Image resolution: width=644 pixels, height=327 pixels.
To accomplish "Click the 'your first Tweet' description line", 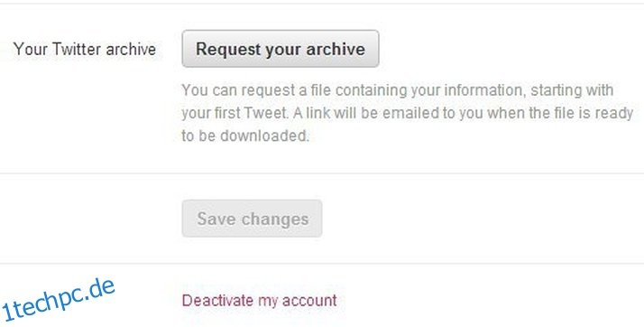I will pos(408,113).
